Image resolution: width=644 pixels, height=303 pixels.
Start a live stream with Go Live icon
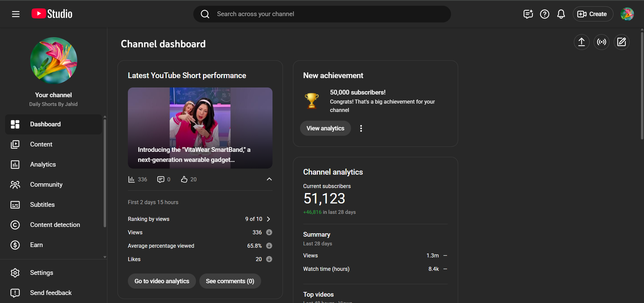[x=601, y=42]
